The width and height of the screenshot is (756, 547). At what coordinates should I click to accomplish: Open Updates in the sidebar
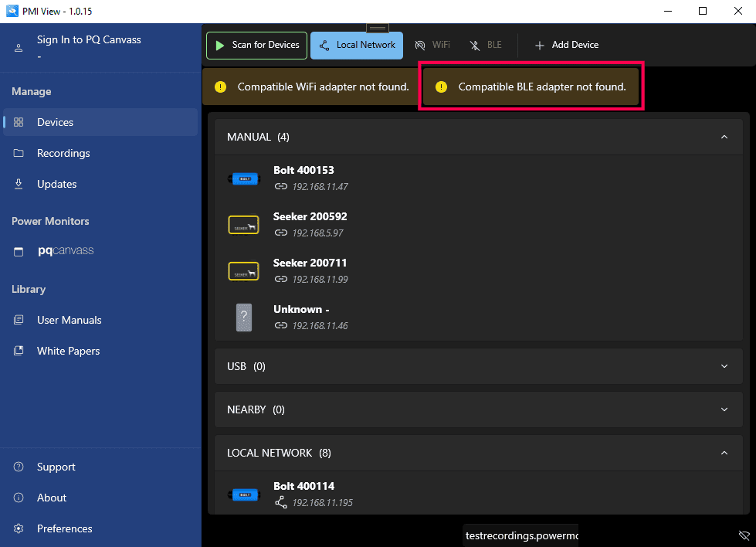[56, 184]
